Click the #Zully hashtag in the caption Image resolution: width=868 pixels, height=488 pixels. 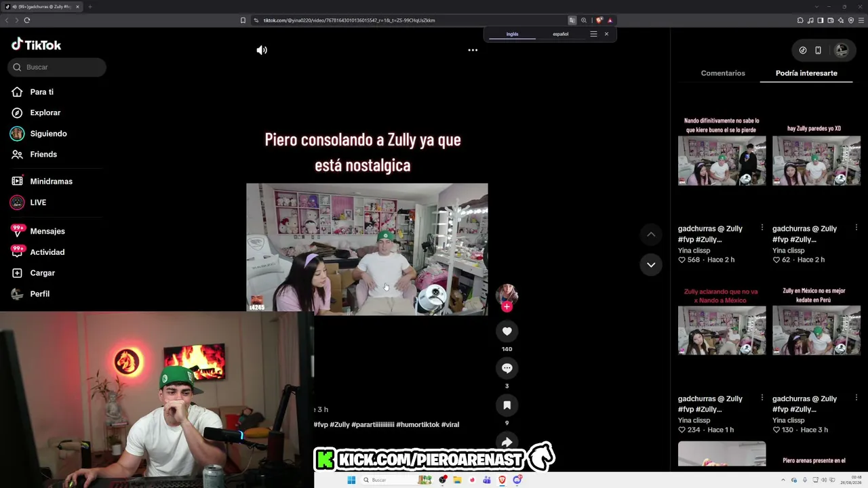pos(340,424)
